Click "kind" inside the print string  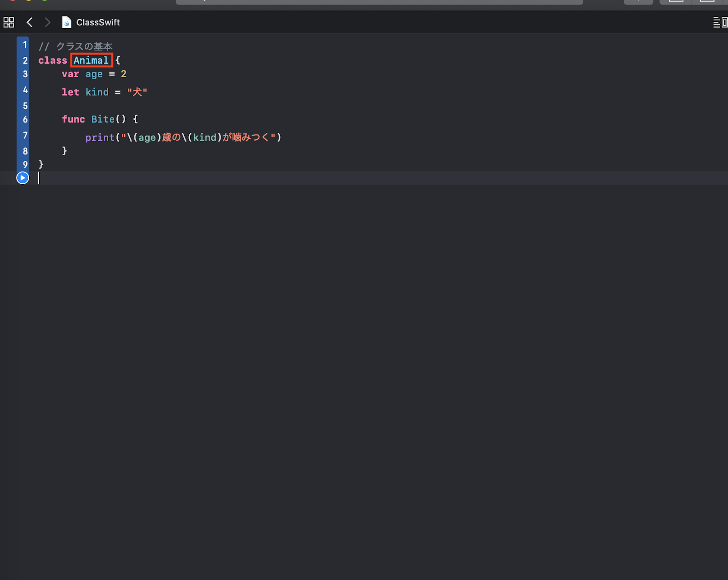coord(205,137)
